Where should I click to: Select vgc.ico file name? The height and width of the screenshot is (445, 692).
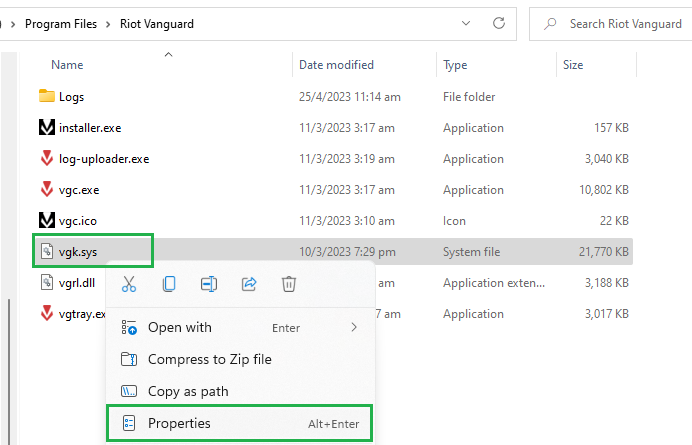[x=78, y=221]
